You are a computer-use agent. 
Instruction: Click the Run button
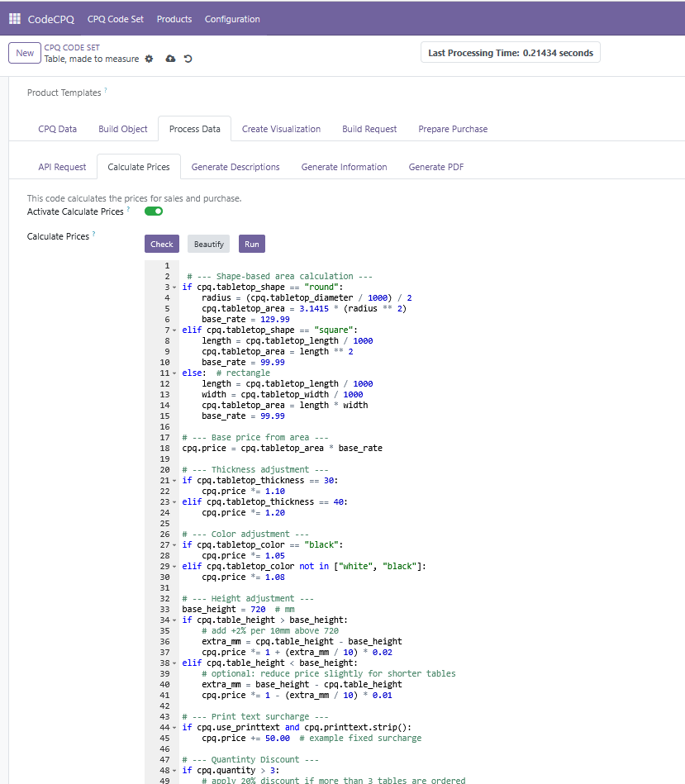252,244
